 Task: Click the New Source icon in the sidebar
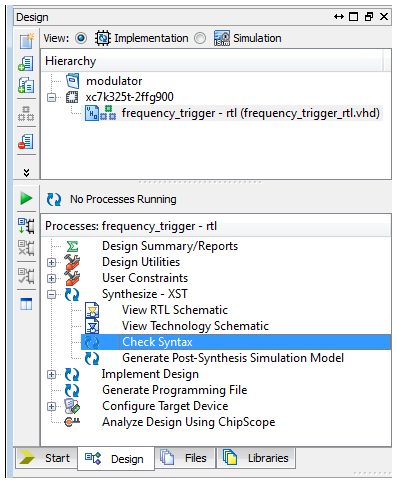27,41
